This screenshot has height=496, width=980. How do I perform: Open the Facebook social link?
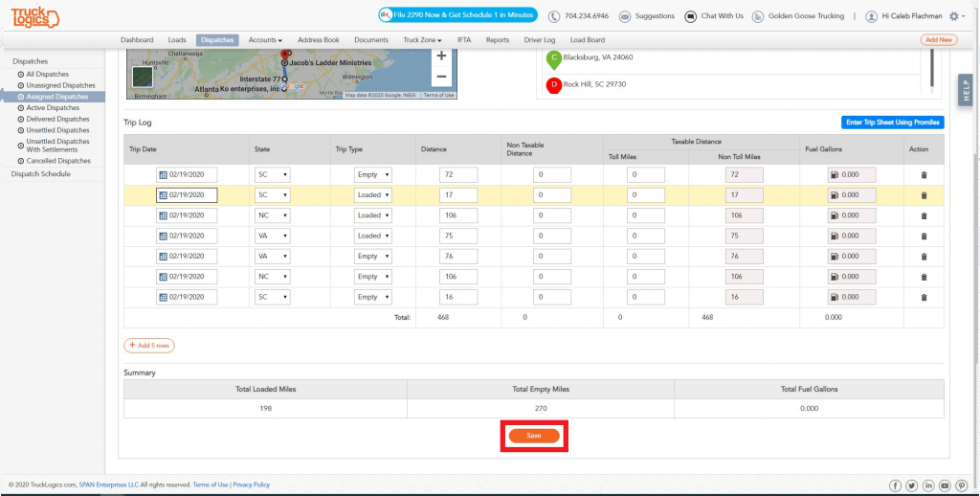[895, 486]
